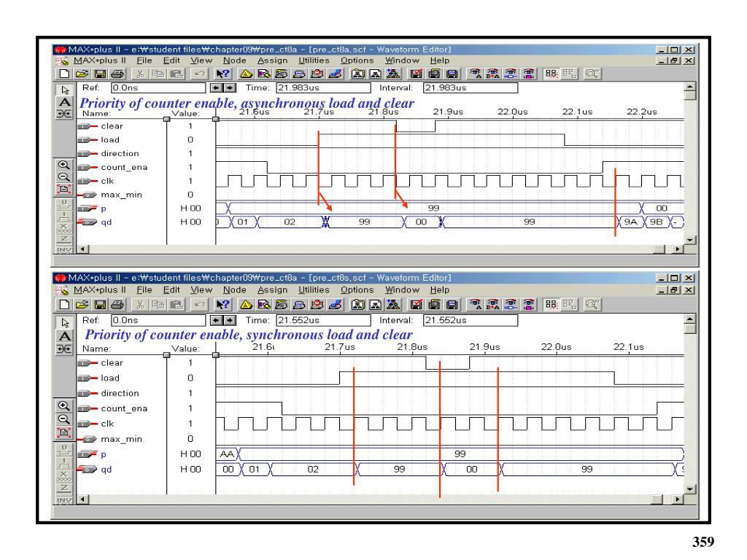Select the count_ena node in pre_ct8a window
The image size is (747, 560).
click(124, 167)
